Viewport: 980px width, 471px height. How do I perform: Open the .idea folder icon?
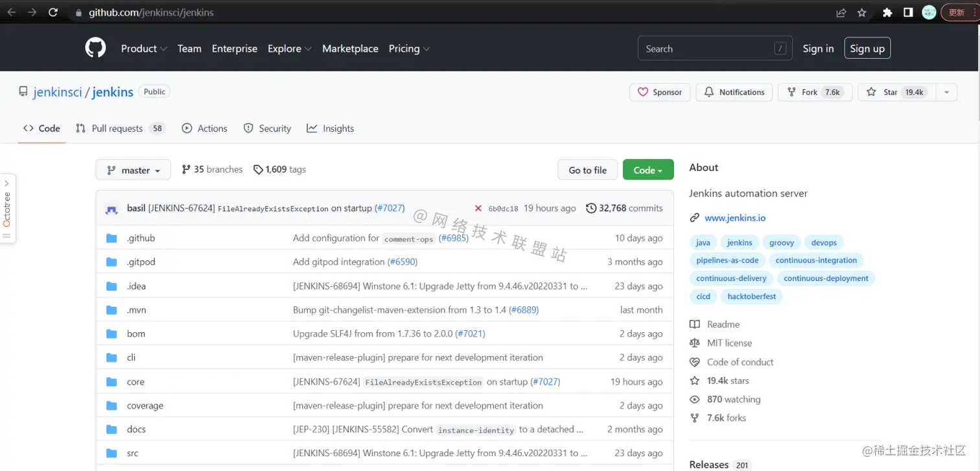pos(111,286)
